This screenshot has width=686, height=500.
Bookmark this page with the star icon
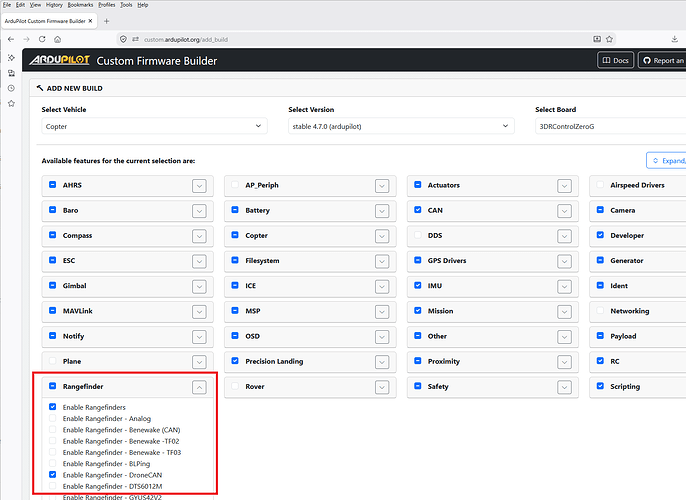pos(609,39)
